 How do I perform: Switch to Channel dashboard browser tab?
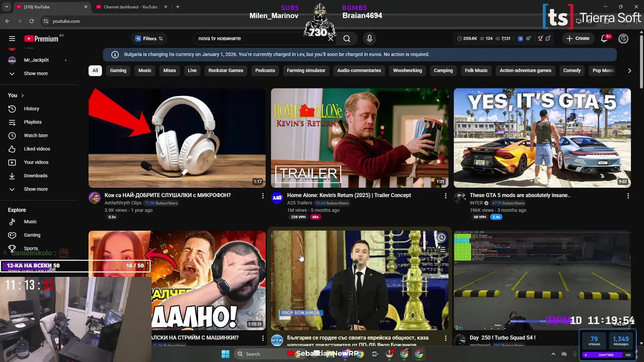[x=130, y=7]
